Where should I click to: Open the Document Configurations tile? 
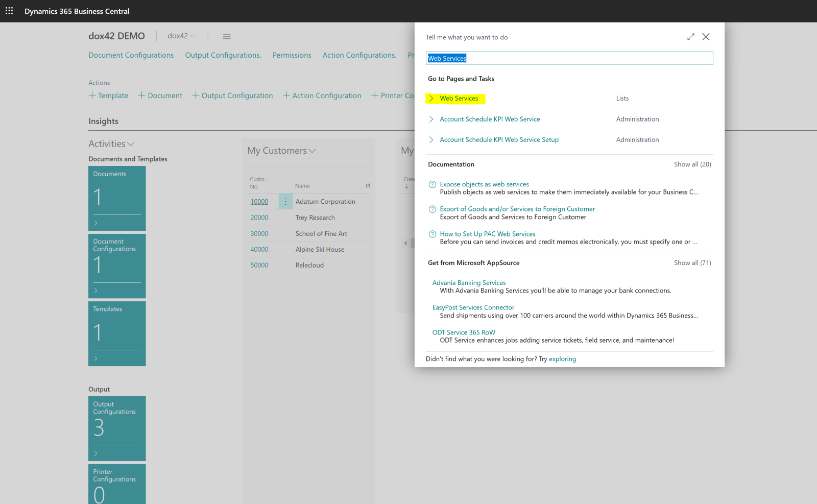[x=117, y=266]
